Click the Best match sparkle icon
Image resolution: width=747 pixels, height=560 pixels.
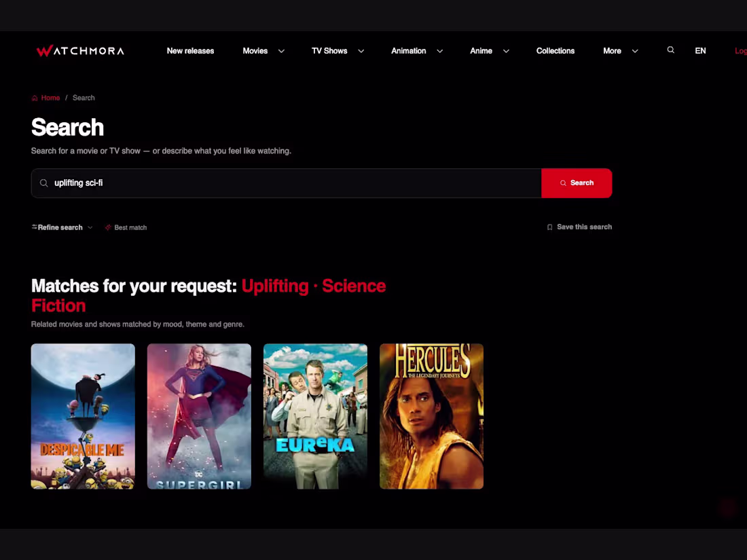(x=108, y=227)
